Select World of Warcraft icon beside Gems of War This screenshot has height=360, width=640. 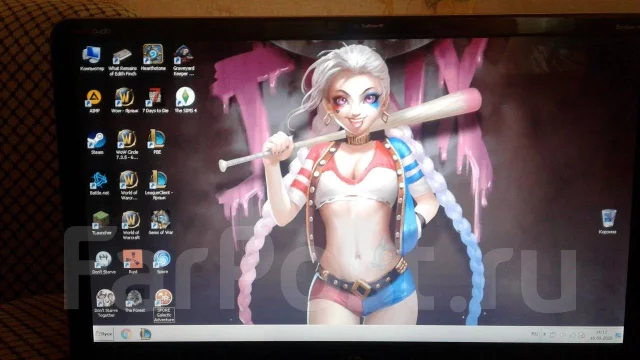click(131, 225)
